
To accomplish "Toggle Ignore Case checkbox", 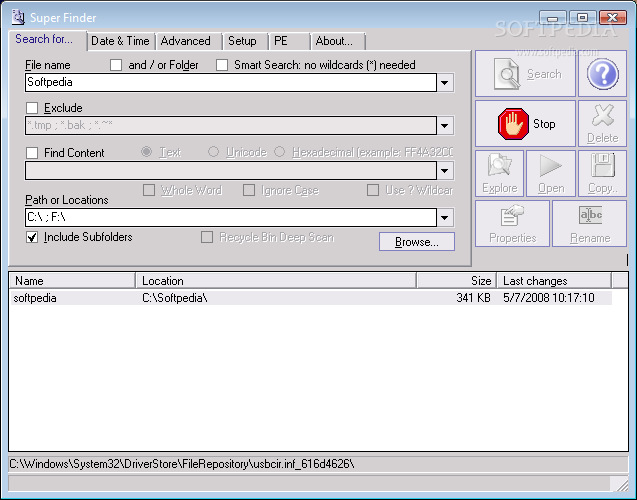I will (249, 190).
